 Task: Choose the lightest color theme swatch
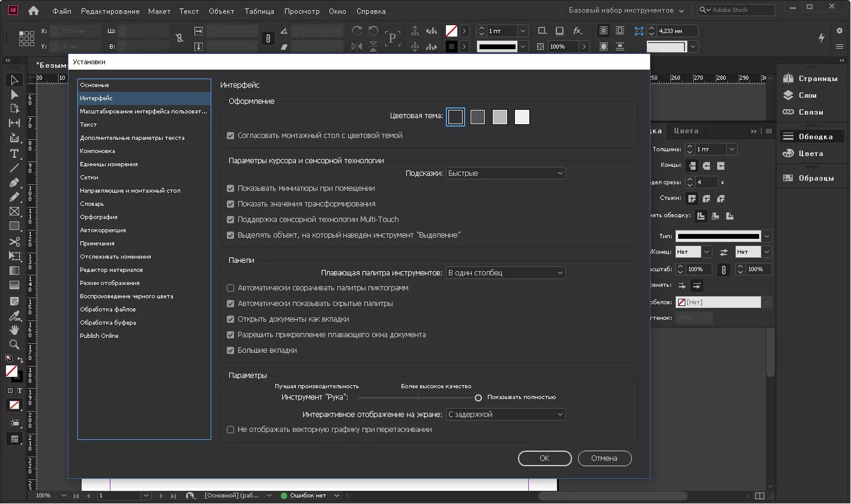pyautogui.click(x=522, y=117)
